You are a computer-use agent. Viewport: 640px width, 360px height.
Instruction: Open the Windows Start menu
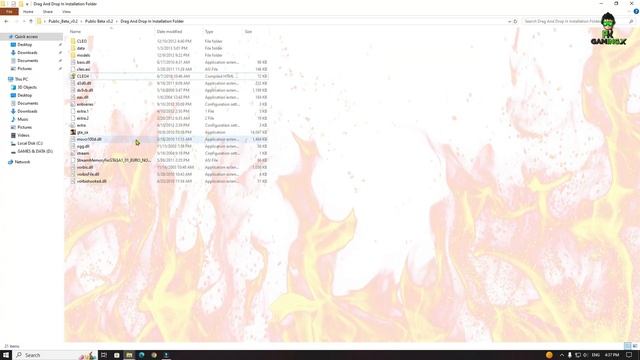click(6, 355)
